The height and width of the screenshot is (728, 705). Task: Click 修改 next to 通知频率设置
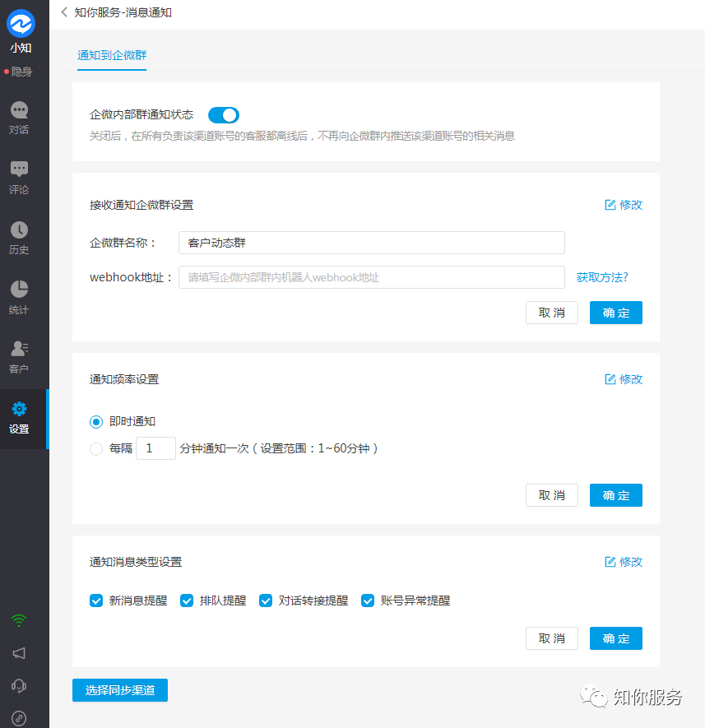tap(623, 379)
